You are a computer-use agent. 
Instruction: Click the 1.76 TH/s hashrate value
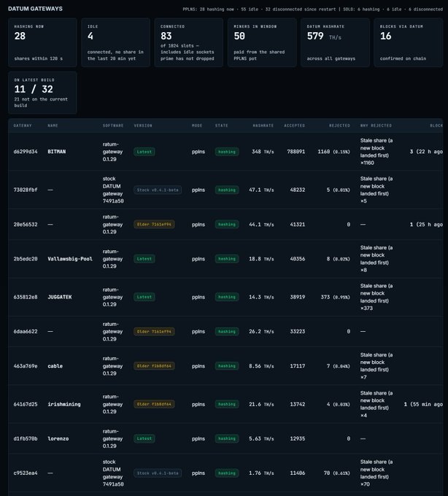(x=261, y=473)
